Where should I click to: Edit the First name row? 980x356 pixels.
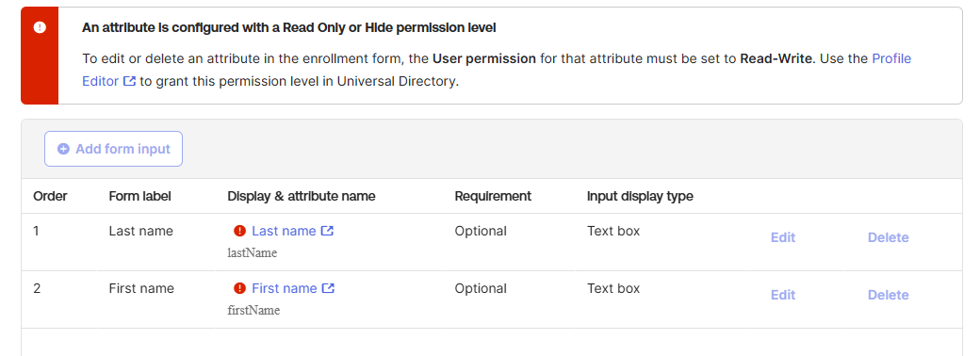tap(782, 295)
